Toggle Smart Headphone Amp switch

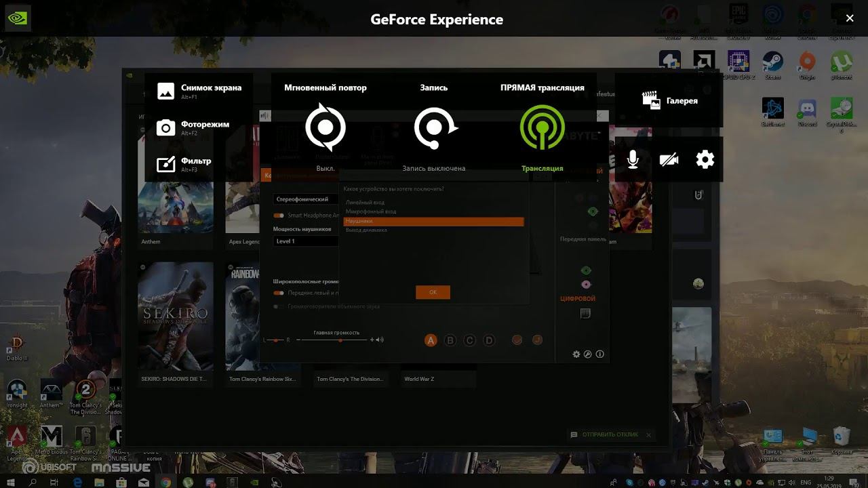click(x=279, y=216)
